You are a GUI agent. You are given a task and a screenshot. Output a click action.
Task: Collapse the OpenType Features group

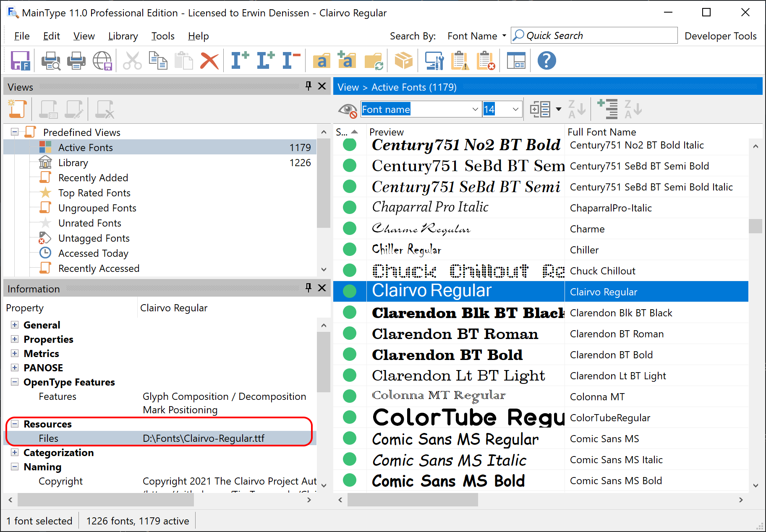pyautogui.click(x=15, y=382)
